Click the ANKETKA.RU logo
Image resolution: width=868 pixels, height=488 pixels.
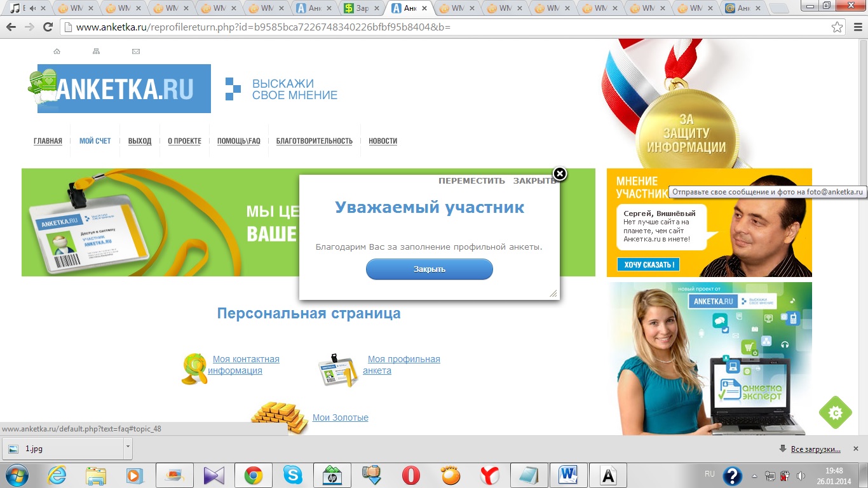pos(124,88)
